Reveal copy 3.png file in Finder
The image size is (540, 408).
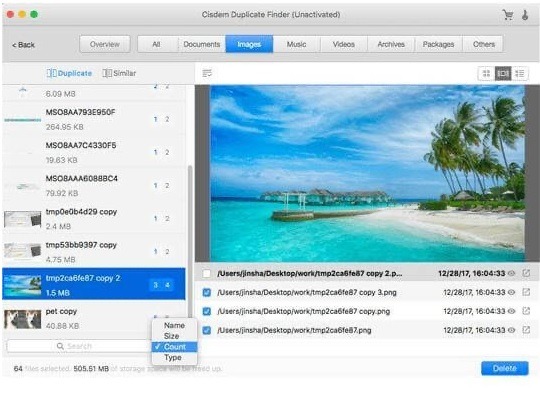526,292
